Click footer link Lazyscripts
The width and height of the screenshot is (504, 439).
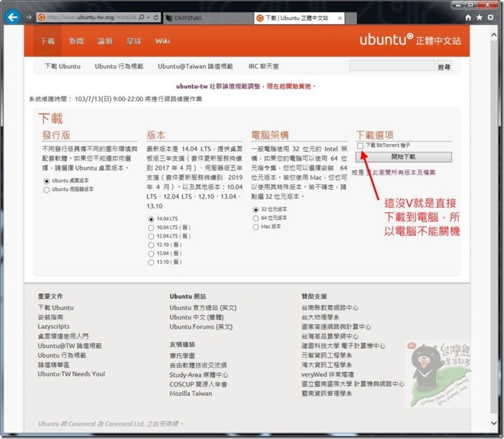pyautogui.click(x=53, y=327)
